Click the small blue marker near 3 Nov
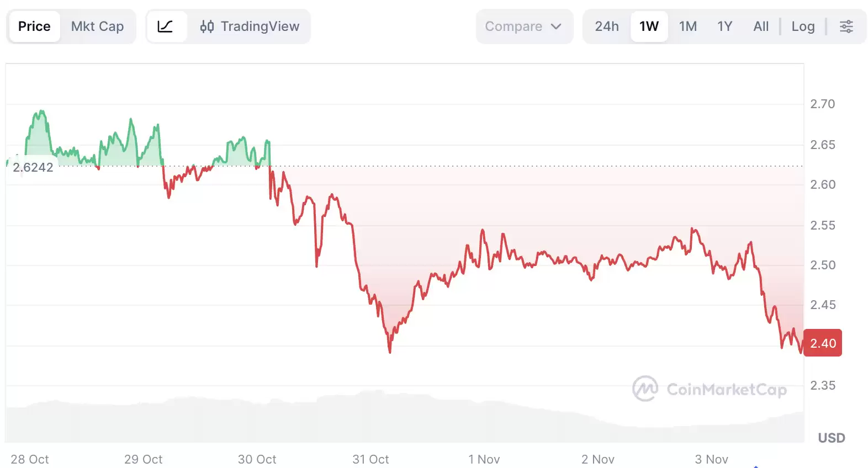Viewport: 868px width, 468px height. click(756, 465)
